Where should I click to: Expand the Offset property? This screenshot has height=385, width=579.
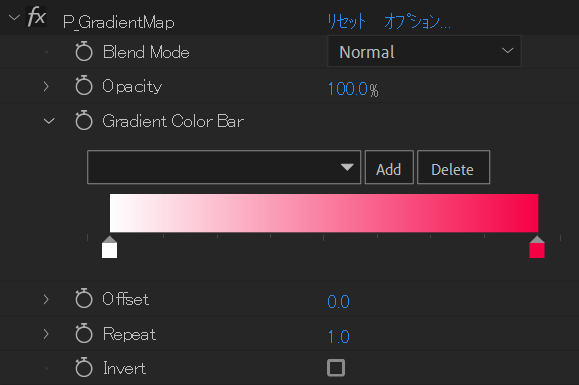tap(46, 299)
